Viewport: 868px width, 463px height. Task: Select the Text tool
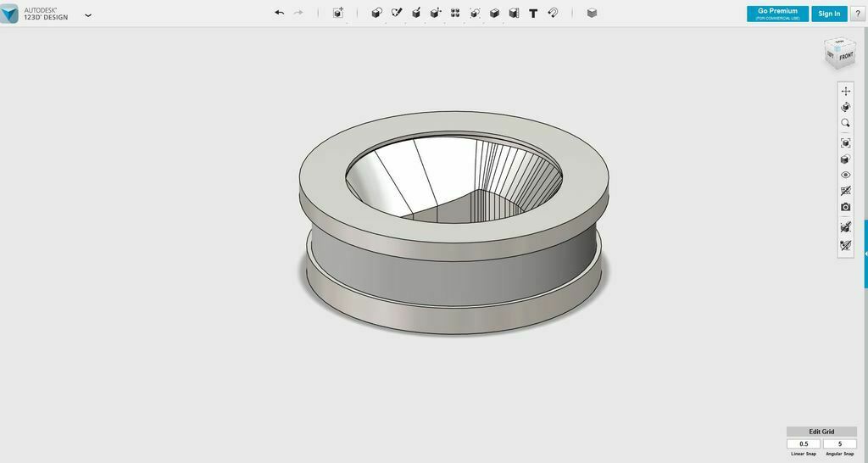(x=533, y=14)
